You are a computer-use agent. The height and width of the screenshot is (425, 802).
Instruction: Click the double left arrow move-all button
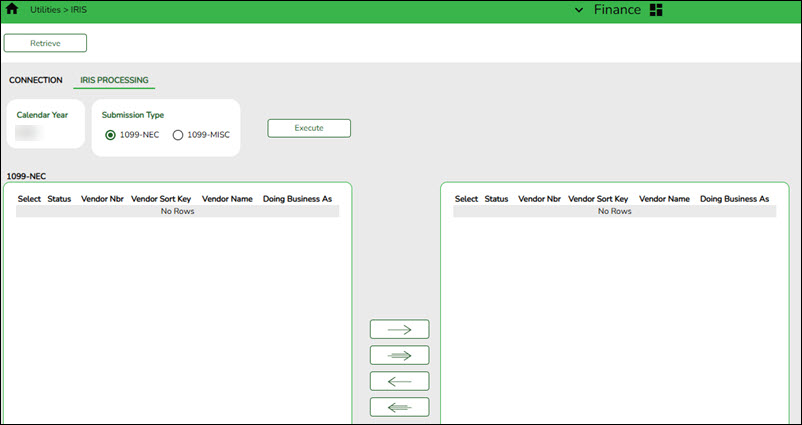(399, 406)
